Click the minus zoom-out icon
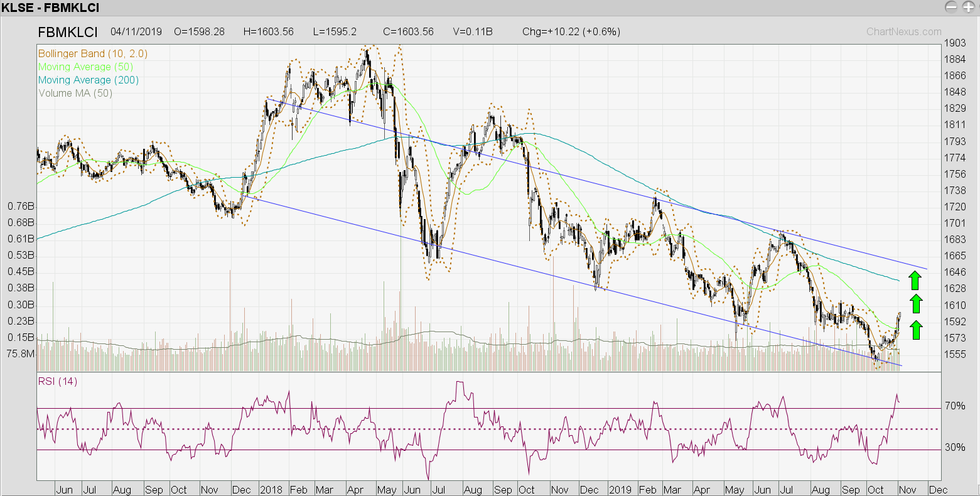 pos(952,7)
